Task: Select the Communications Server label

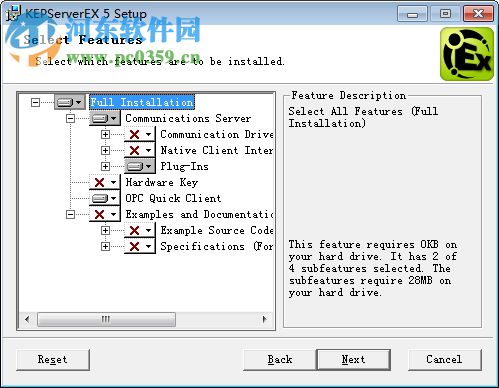Action: pos(188,118)
